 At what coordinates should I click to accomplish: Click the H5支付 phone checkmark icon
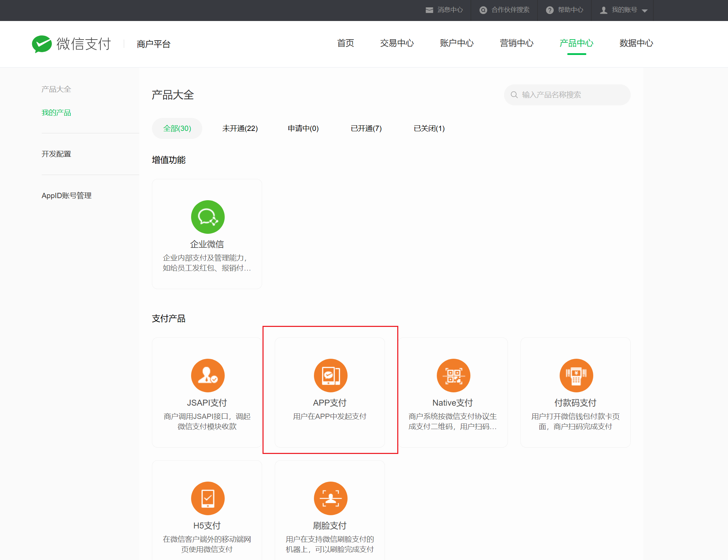click(208, 498)
